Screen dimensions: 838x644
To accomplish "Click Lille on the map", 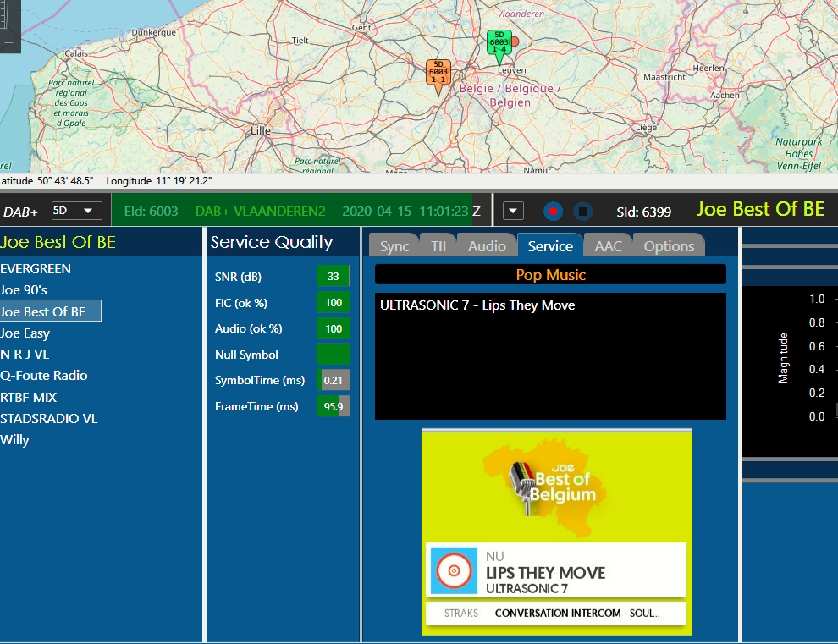I will click(x=261, y=130).
